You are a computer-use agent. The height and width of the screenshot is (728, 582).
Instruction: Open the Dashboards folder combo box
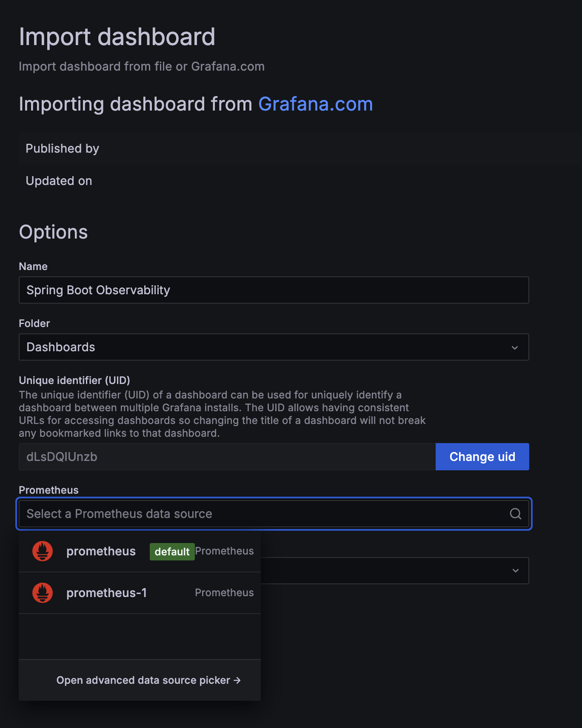[x=274, y=347]
